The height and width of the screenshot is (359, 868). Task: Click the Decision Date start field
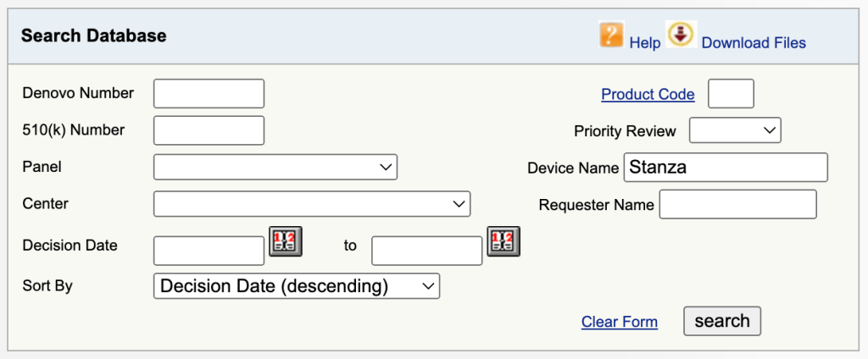point(209,251)
